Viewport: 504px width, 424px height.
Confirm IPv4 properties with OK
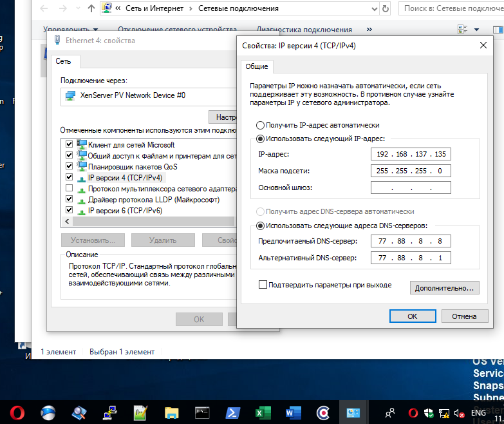pos(413,316)
